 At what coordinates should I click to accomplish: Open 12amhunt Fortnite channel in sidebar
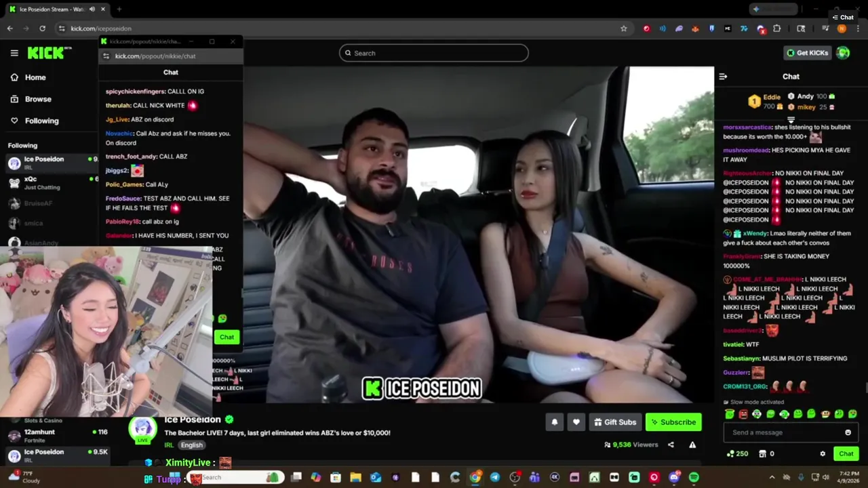click(57, 436)
